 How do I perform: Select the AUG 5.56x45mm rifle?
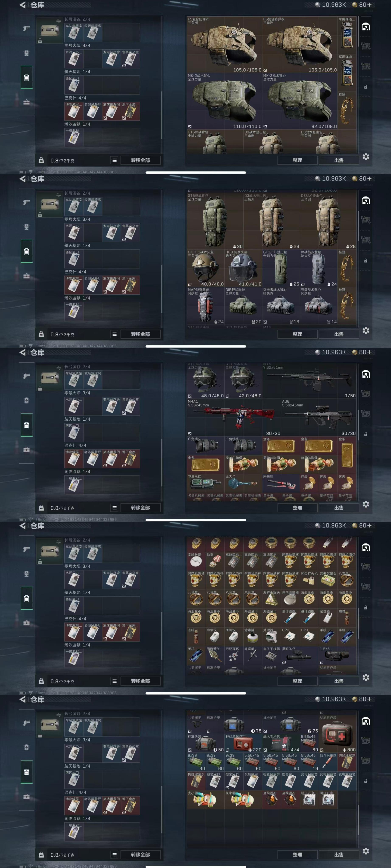[x=319, y=417]
